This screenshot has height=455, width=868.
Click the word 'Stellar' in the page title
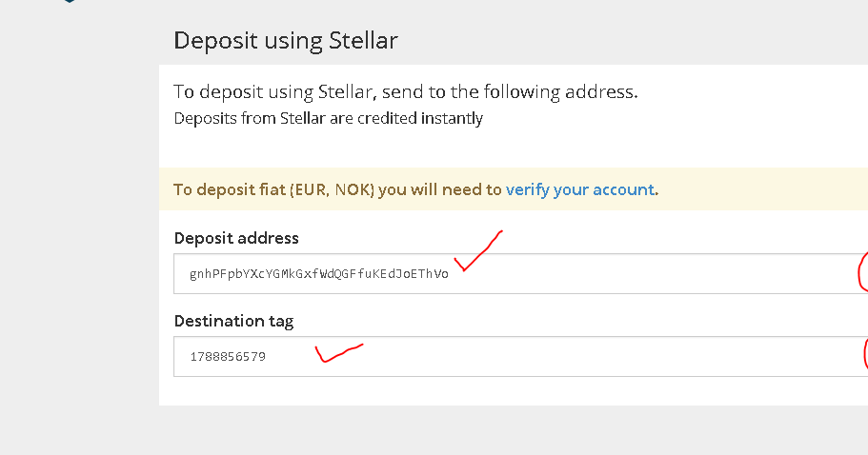pos(363,40)
